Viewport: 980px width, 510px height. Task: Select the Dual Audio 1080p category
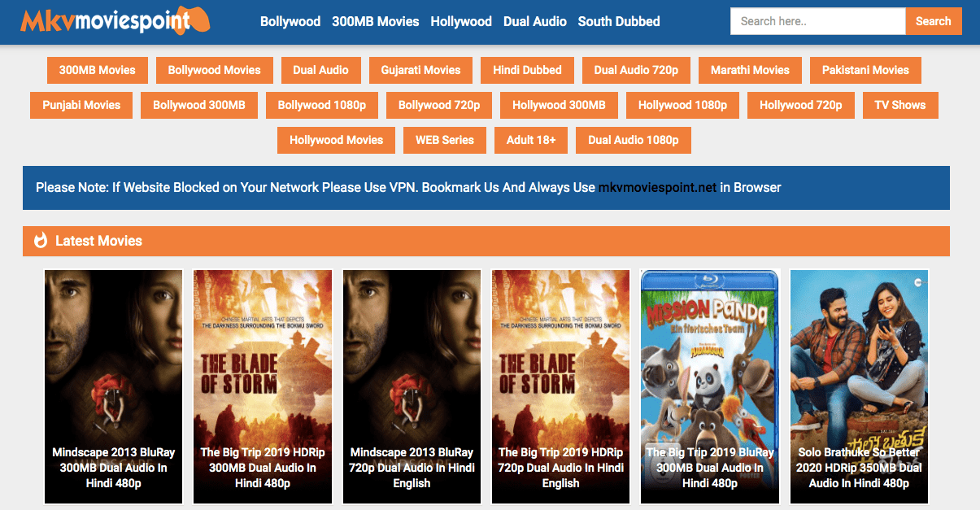click(x=634, y=140)
